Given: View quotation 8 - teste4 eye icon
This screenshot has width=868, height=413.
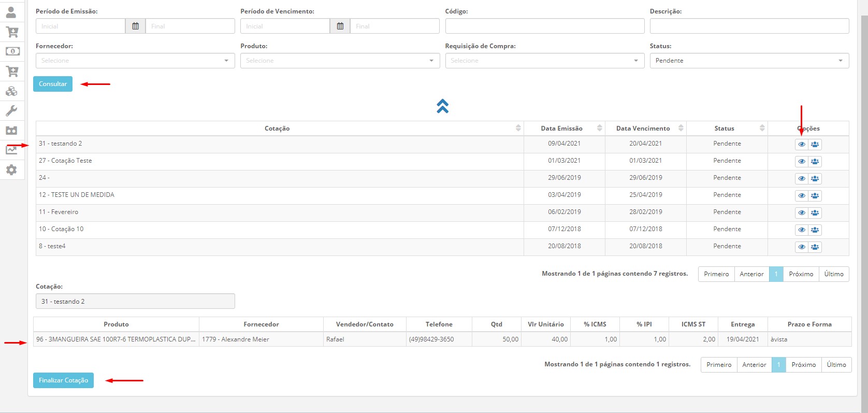Looking at the screenshot, I should point(802,247).
